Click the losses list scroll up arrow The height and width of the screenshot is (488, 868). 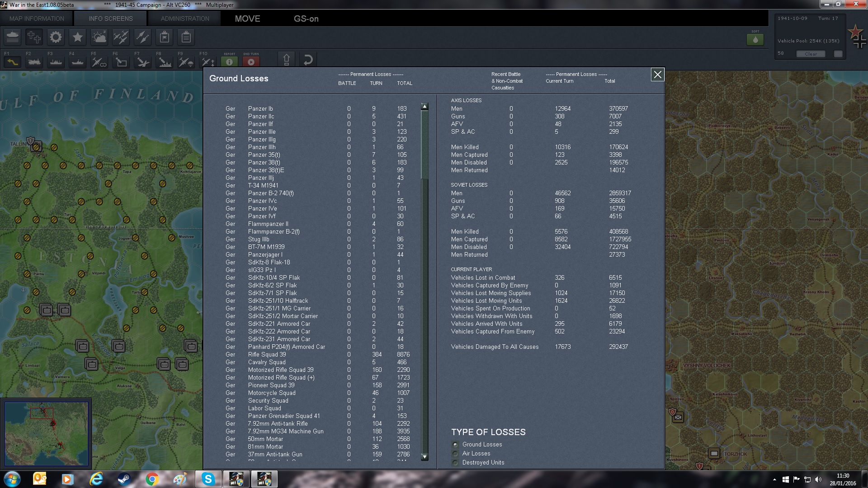click(425, 107)
